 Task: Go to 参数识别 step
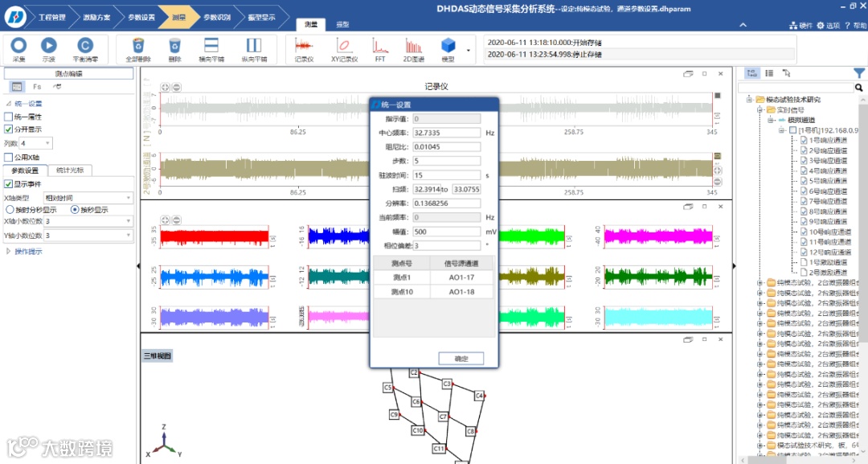216,17
